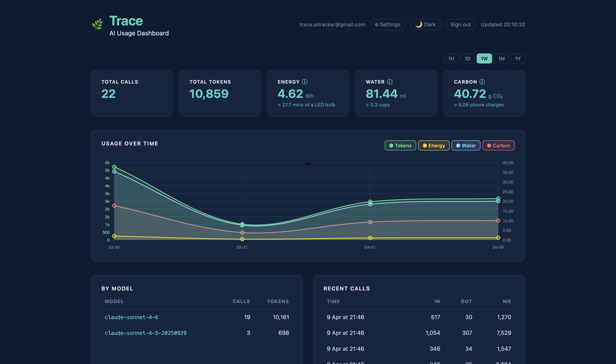
Task: Click the MS column header in Recent Calls
Action: coord(507,301)
